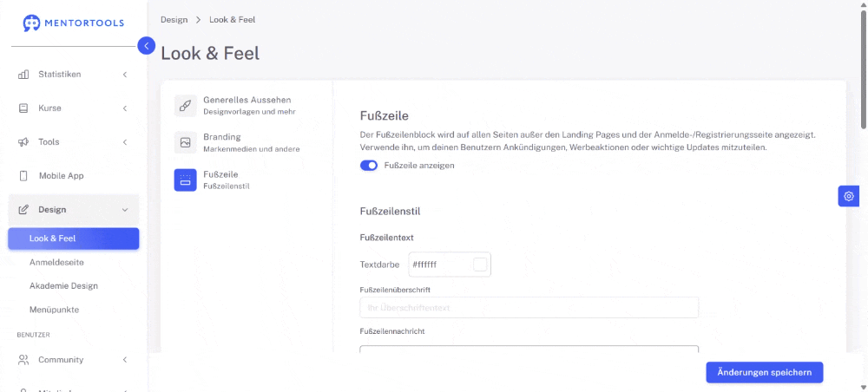Click the Fußzeile blue layout icon
Screen dimensions: 868x392
pos(186,180)
